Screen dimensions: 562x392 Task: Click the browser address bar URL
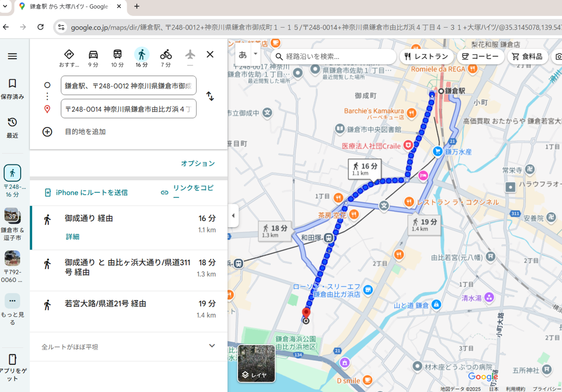click(315, 27)
